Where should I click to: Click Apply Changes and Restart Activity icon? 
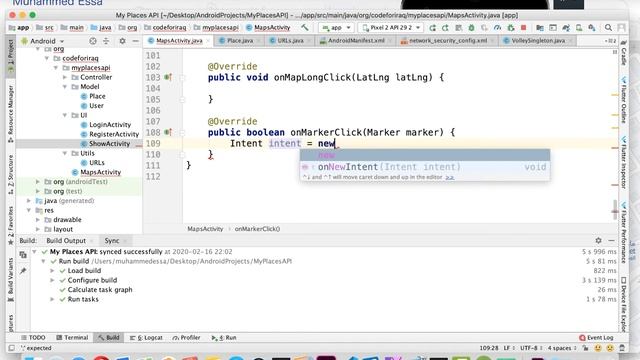point(445,28)
